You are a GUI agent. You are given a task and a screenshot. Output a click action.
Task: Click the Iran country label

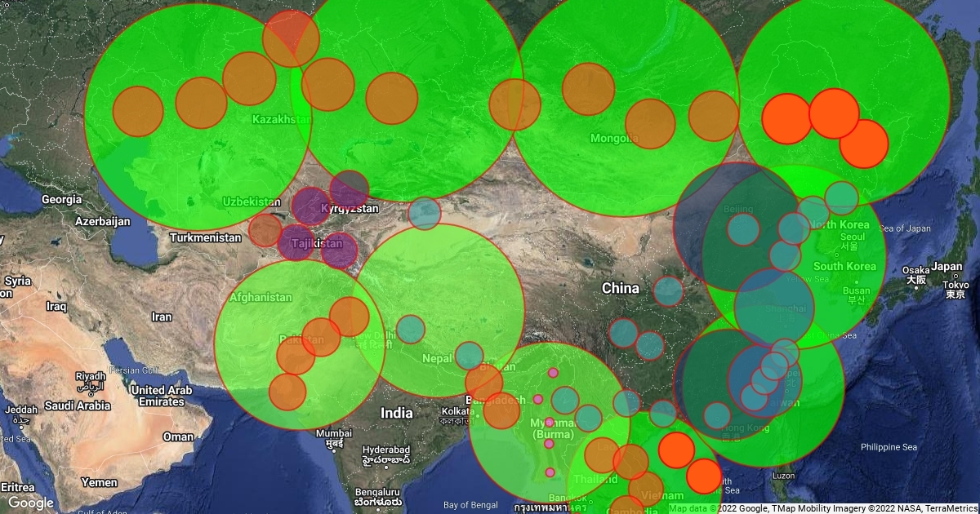(x=162, y=317)
